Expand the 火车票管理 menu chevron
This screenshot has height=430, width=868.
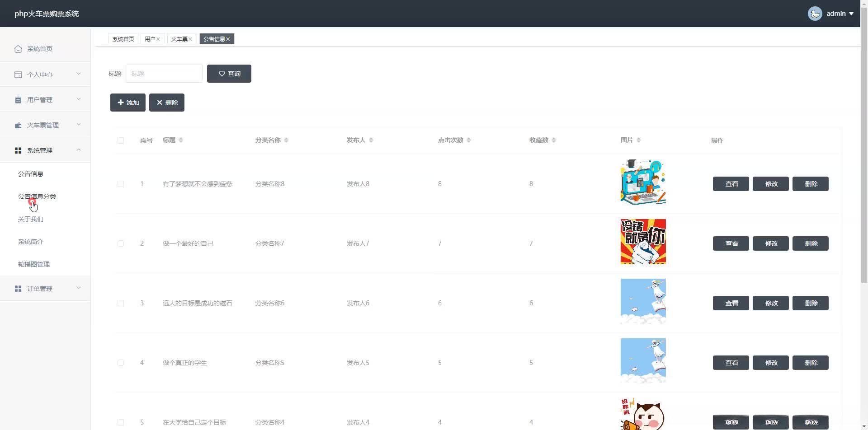pyautogui.click(x=78, y=124)
